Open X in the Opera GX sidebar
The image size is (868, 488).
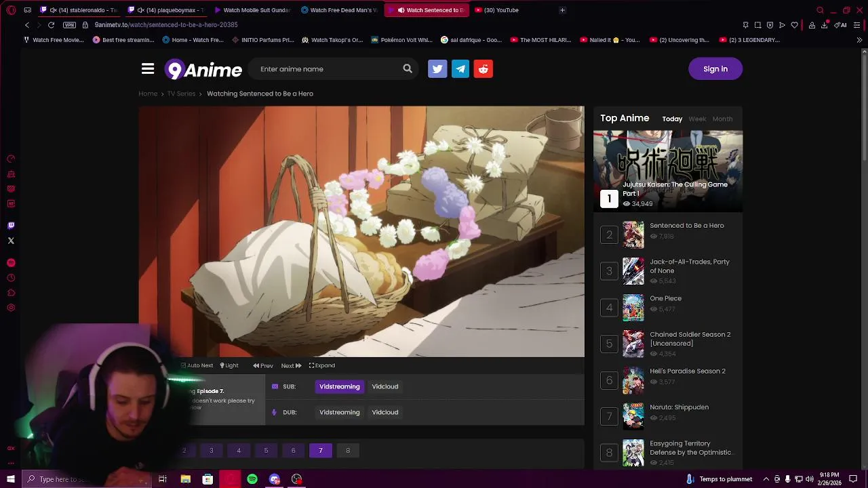click(11, 241)
